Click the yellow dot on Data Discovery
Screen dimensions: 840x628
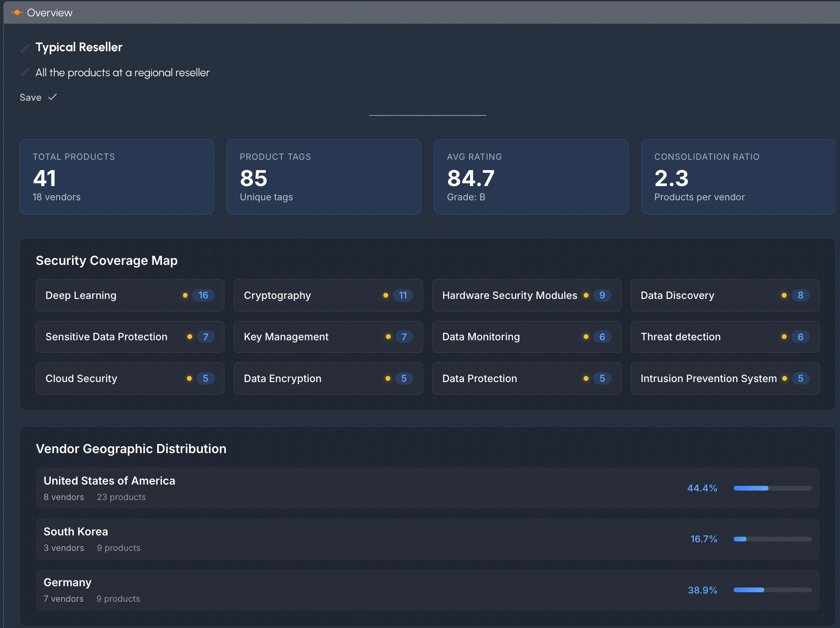784,295
